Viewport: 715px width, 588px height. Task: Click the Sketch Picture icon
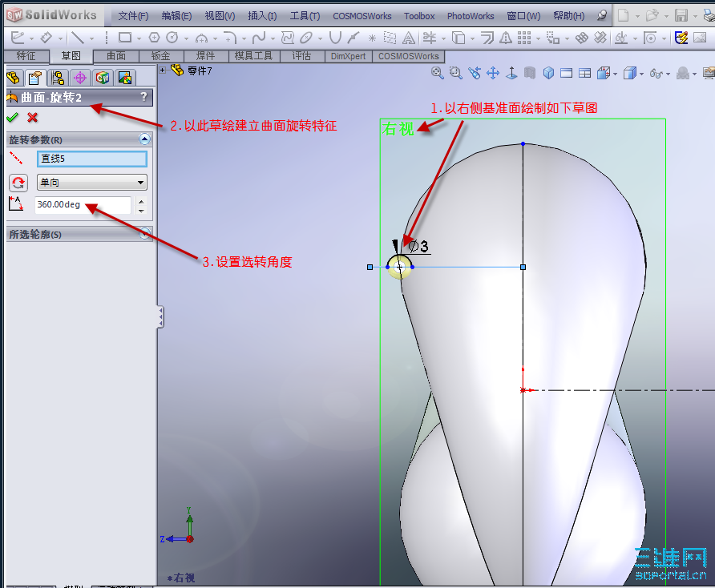700,38
